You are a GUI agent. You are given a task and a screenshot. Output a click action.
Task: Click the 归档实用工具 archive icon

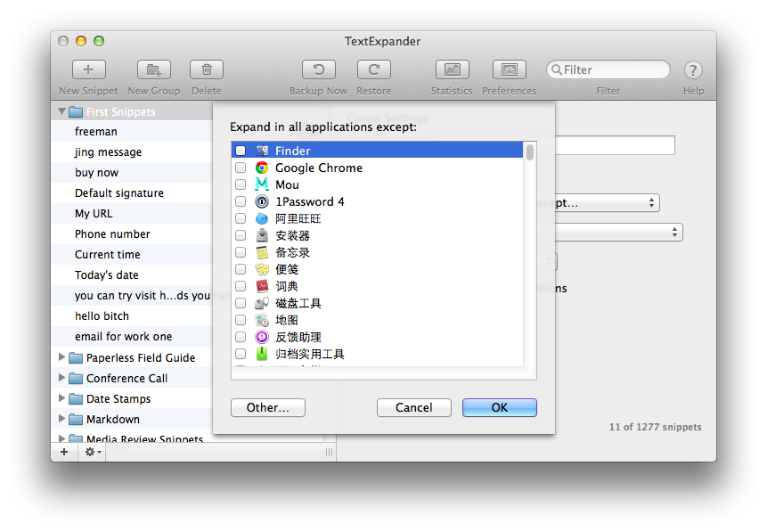pos(262,354)
